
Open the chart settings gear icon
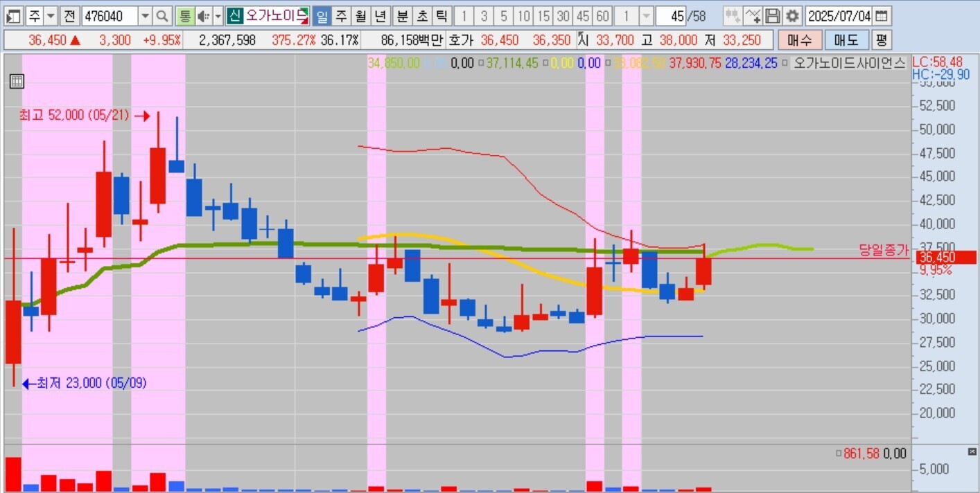[x=792, y=16]
